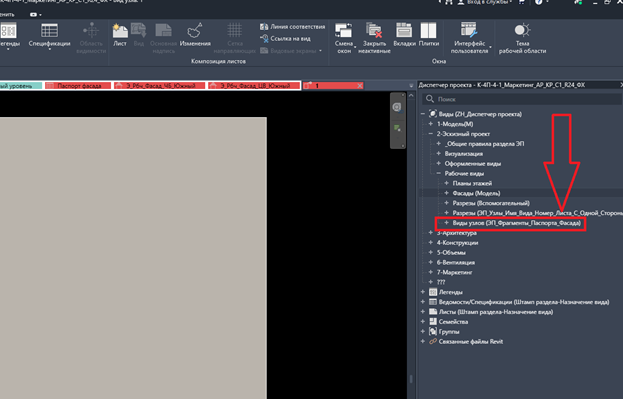Screen dimensions: 623x399
Task: Select the Линия соответствия matchline tool
Action: tap(292, 27)
